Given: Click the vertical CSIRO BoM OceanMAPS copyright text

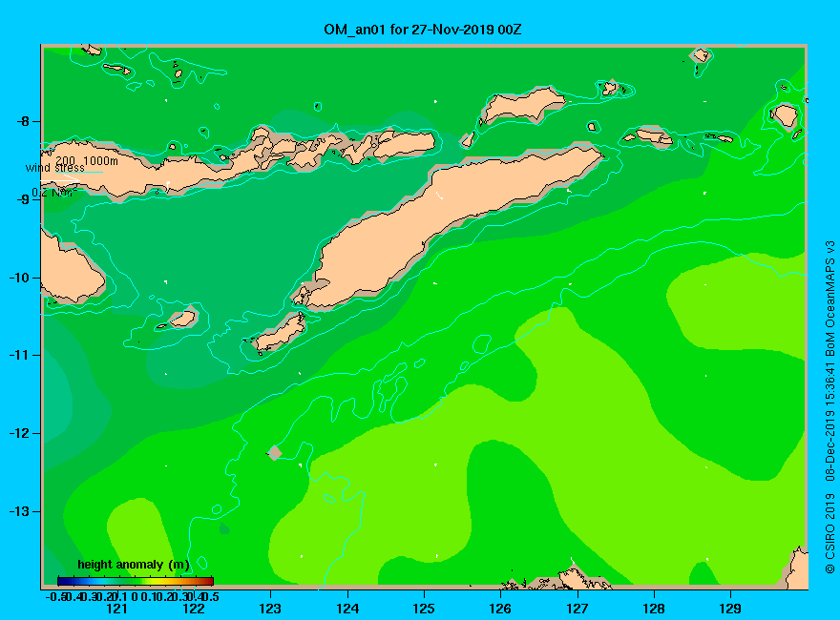Looking at the screenshot, I should [x=829, y=407].
